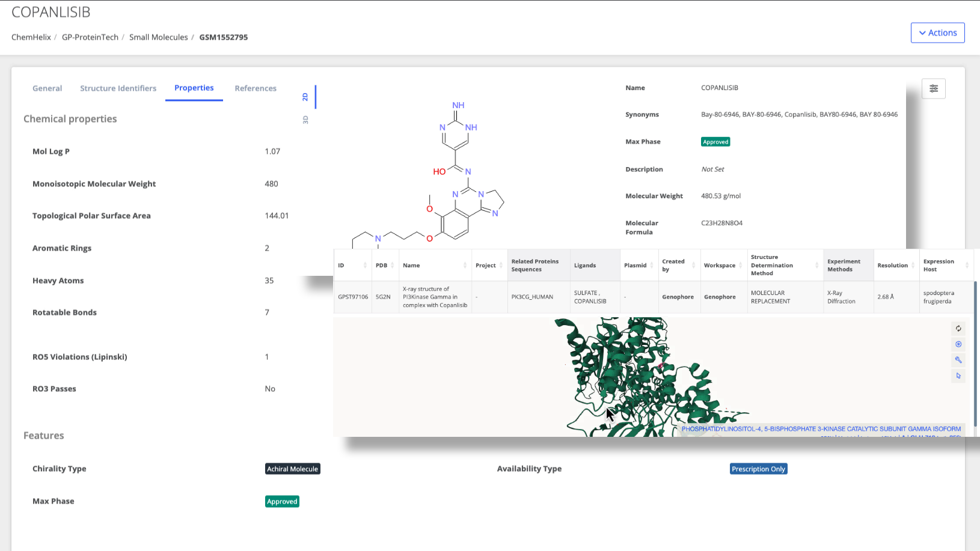Switch the structure viewer to 3D mode
This screenshot has height=551, width=980.
[x=305, y=119]
